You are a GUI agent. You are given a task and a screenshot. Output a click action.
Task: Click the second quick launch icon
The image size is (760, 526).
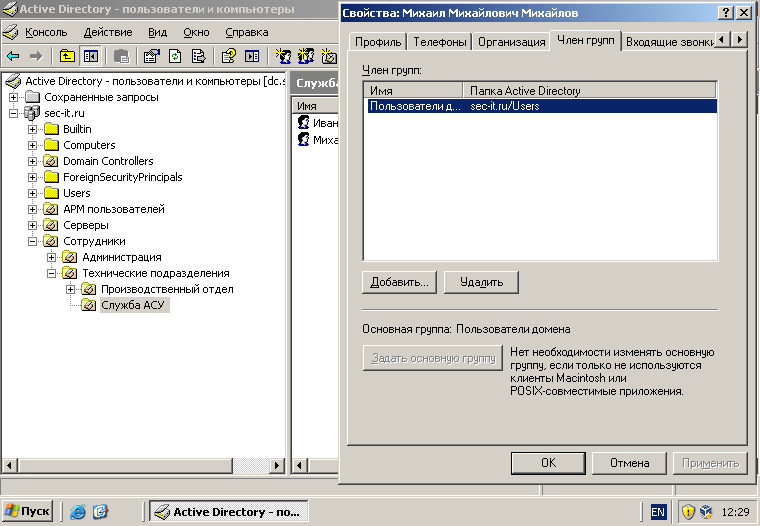[100, 511]
